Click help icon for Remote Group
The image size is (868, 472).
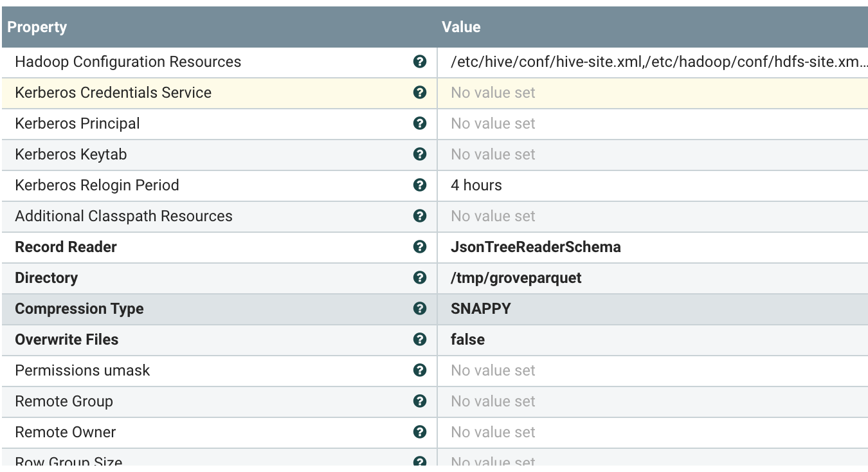coord(420,401)
